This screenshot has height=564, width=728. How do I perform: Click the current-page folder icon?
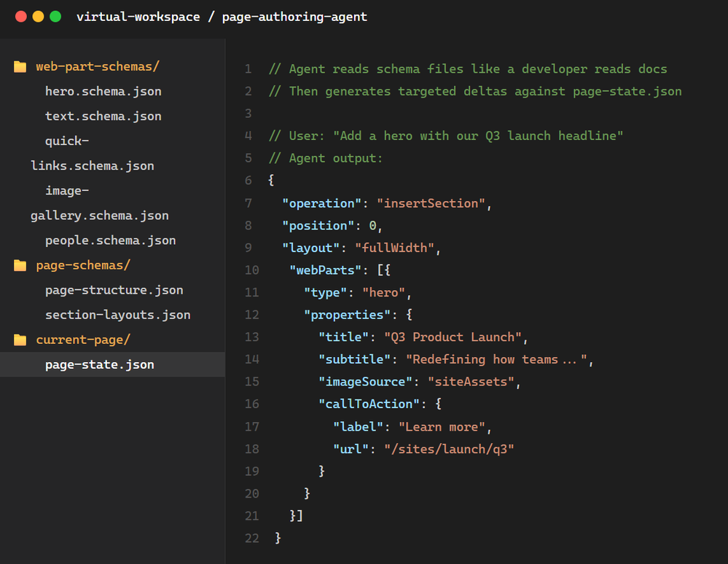tap(20, 340)
